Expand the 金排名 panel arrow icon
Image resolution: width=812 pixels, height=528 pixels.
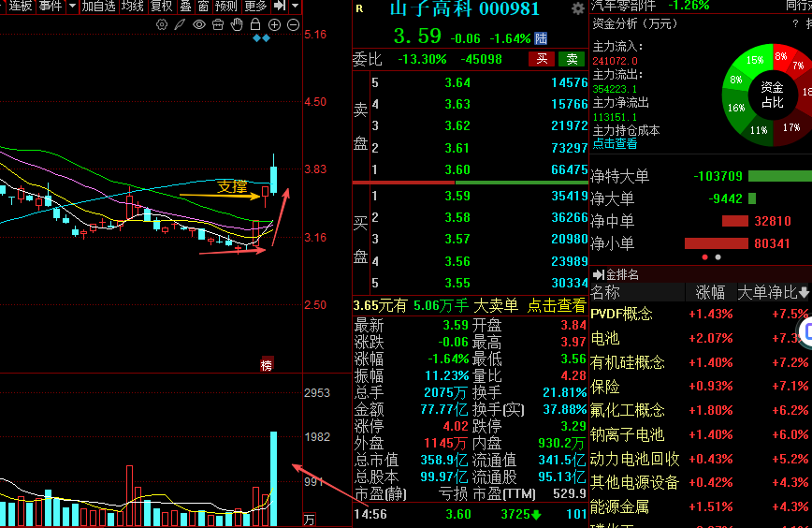598,274
